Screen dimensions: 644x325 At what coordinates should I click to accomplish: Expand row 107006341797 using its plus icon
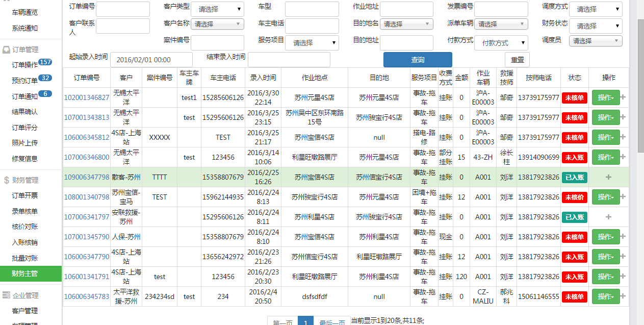pyautogui.click(x=608, y=217)
